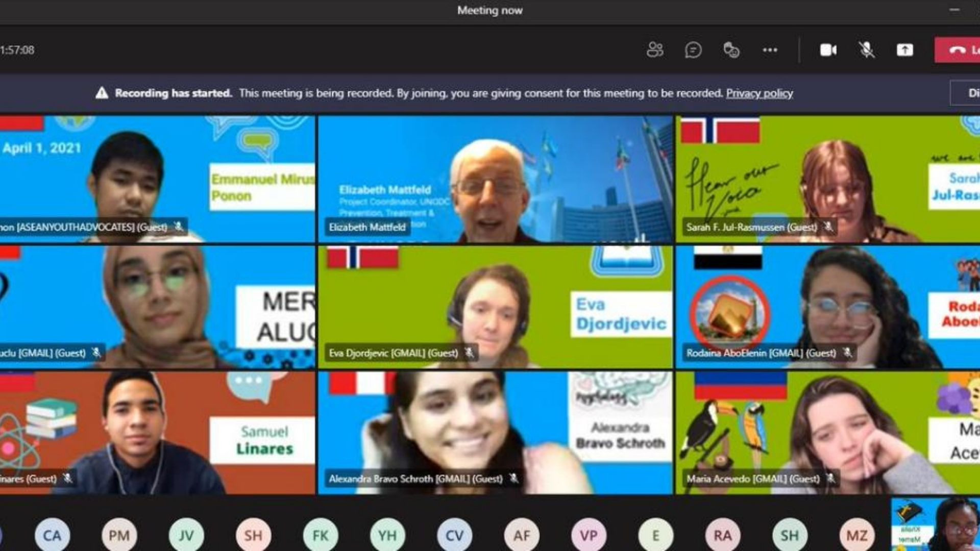980x551 pixels.
Task: Open the participants panel icon
Action: 655,50
